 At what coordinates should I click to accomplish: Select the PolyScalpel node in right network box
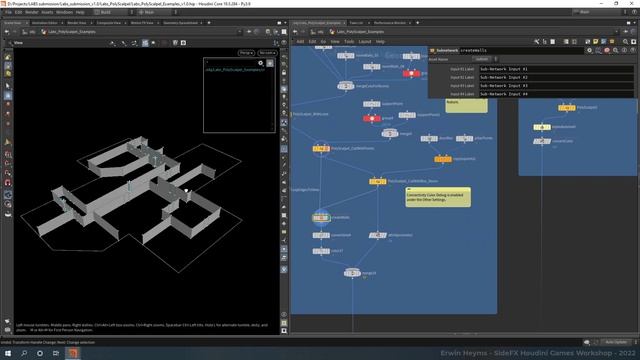pos(567,107)
